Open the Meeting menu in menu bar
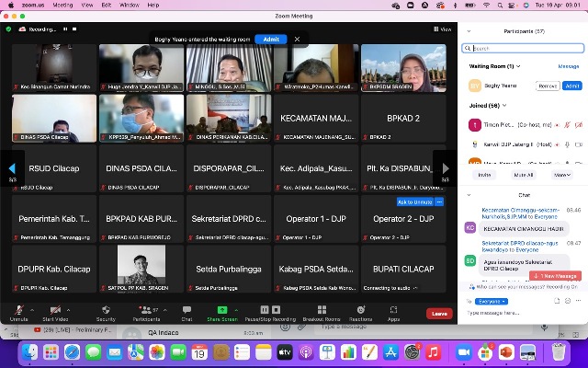 point(63,5)
